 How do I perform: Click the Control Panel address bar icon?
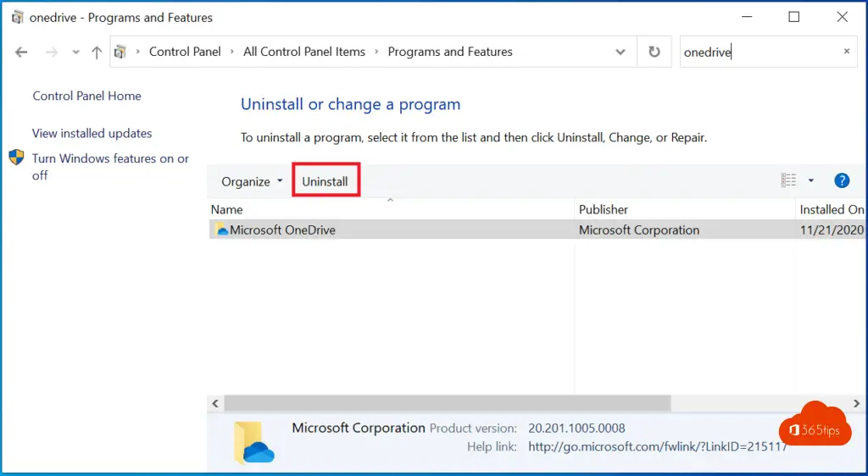(120, 52)
